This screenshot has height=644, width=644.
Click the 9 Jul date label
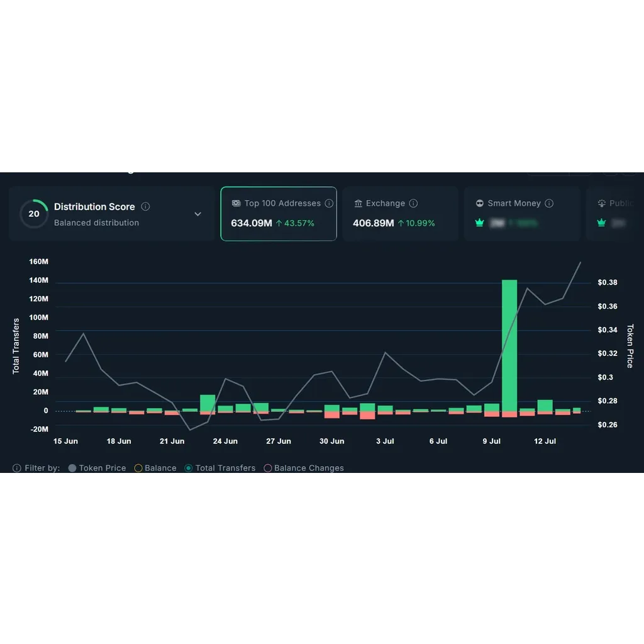pos(492,441)
